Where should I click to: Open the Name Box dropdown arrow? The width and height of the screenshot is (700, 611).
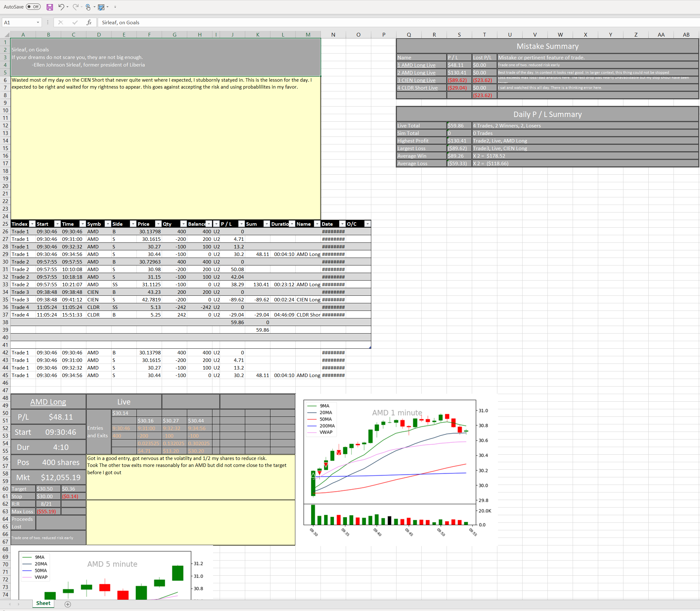pos(38,22)
